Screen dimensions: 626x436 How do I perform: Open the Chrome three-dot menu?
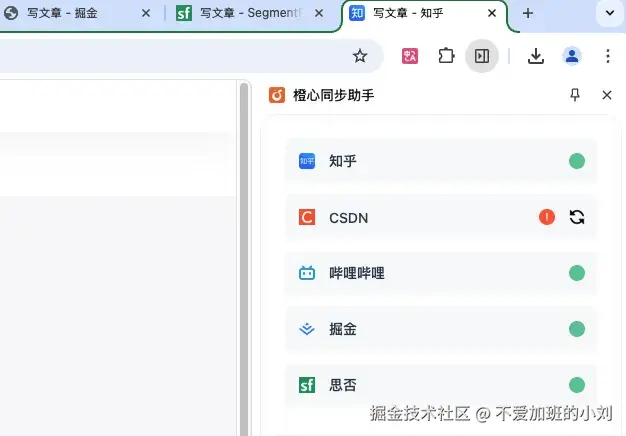point(608,56)
